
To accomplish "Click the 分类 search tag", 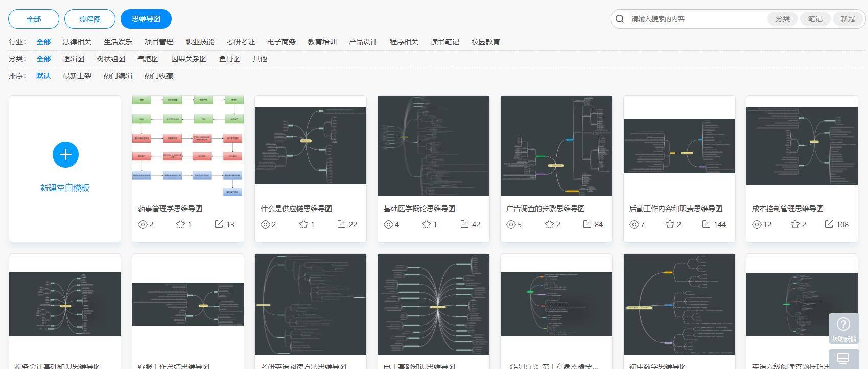I will pyautogui.click(x=783, y=19).
